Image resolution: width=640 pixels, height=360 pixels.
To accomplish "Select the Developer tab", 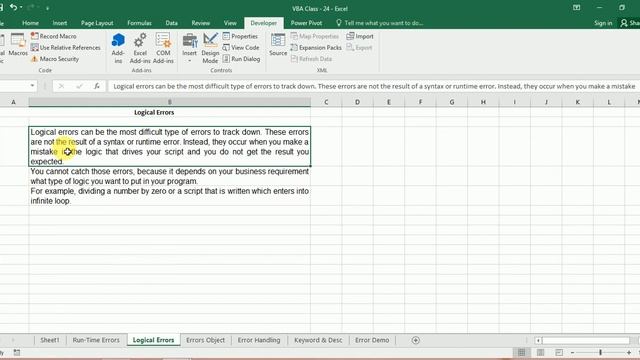I will pos(264,23).
